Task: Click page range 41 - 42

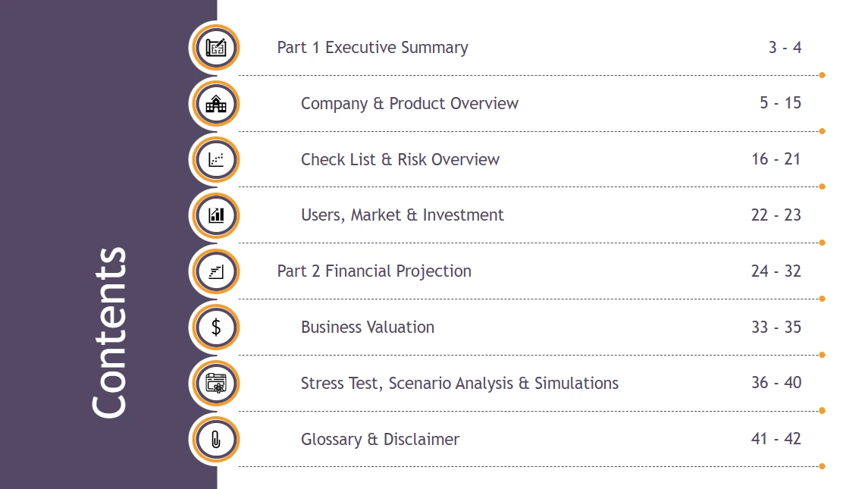Action: [776, 439]
